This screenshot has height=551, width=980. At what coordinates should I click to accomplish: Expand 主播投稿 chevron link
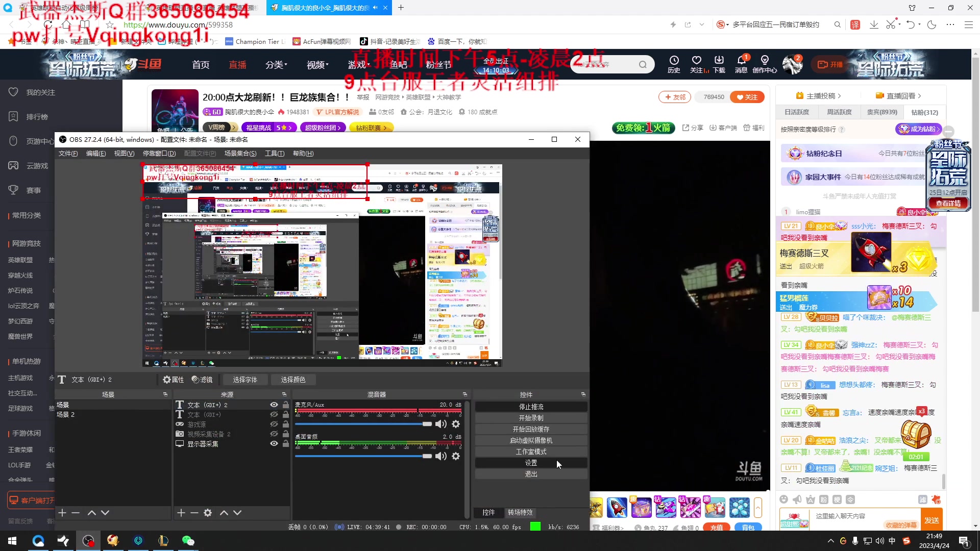(818, 96)
